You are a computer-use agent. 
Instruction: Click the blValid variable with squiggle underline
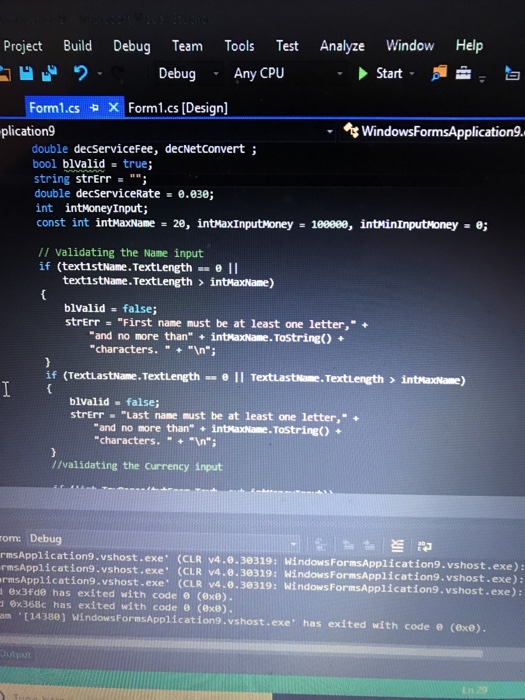click(x=83, y=164)
